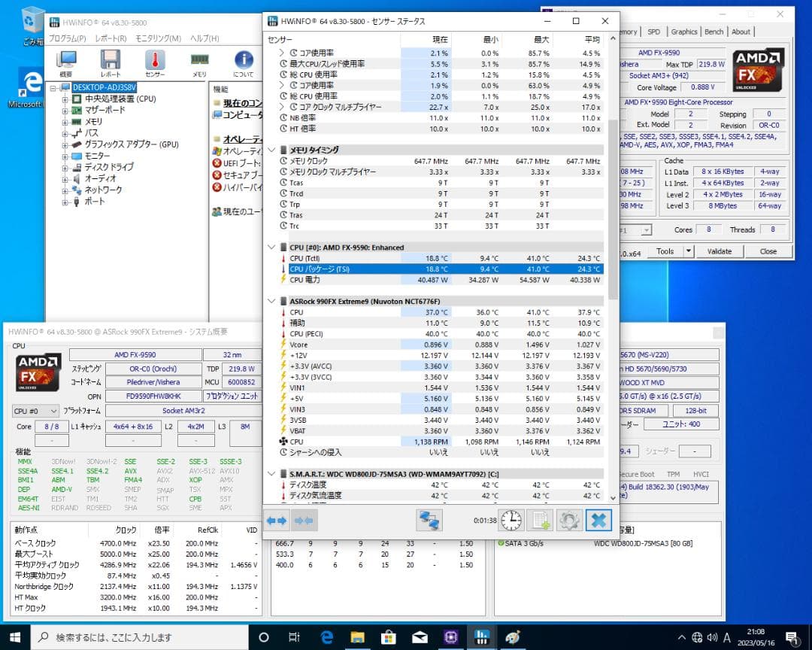The image size is (812, 650).
Task: Click the remote monitoring network icon
Action: click(x=429, y=520)
